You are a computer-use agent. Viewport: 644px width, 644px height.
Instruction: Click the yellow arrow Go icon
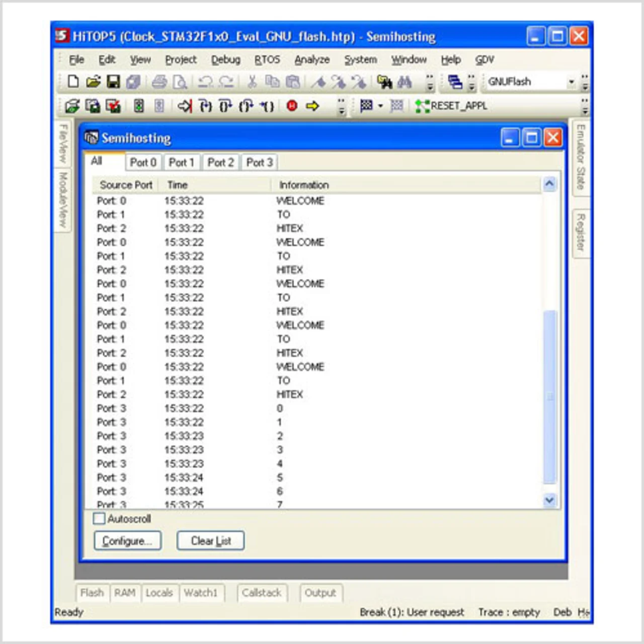[x=312, y=106]
